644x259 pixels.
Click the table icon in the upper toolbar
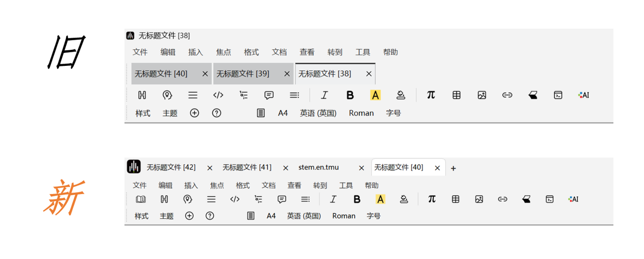(x=456, y=95)
